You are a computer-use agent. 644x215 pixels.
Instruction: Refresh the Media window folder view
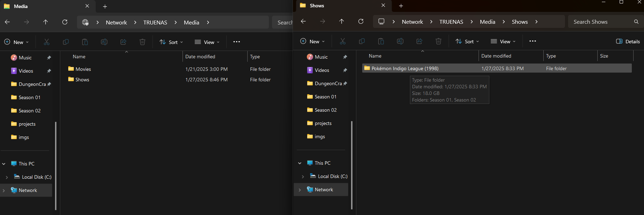[65, 22]
